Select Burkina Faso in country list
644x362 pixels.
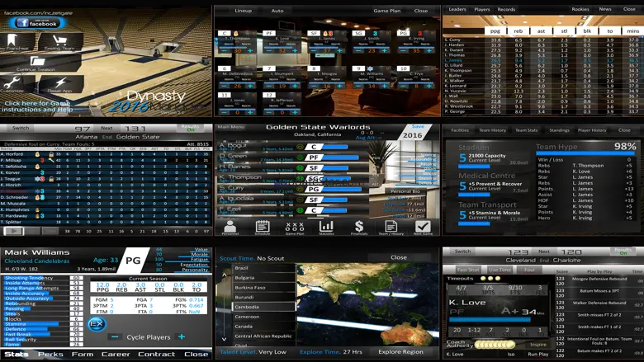(264, 288)
